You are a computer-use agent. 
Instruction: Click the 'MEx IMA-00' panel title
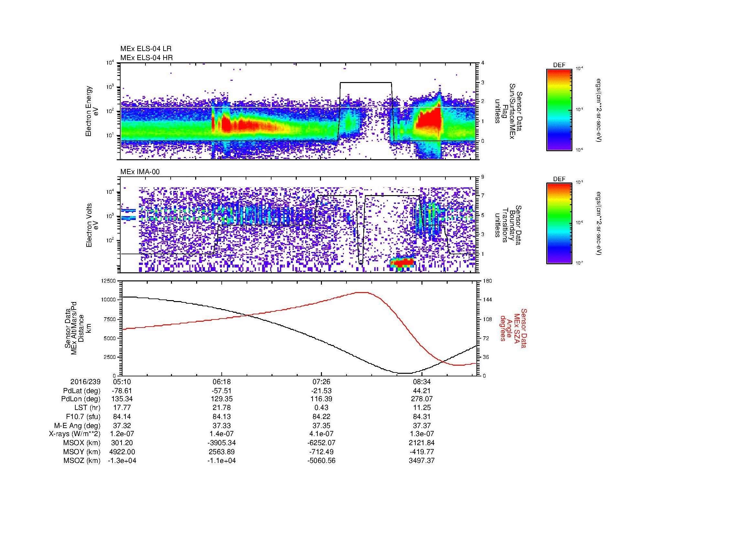click(x=140, y=172)
